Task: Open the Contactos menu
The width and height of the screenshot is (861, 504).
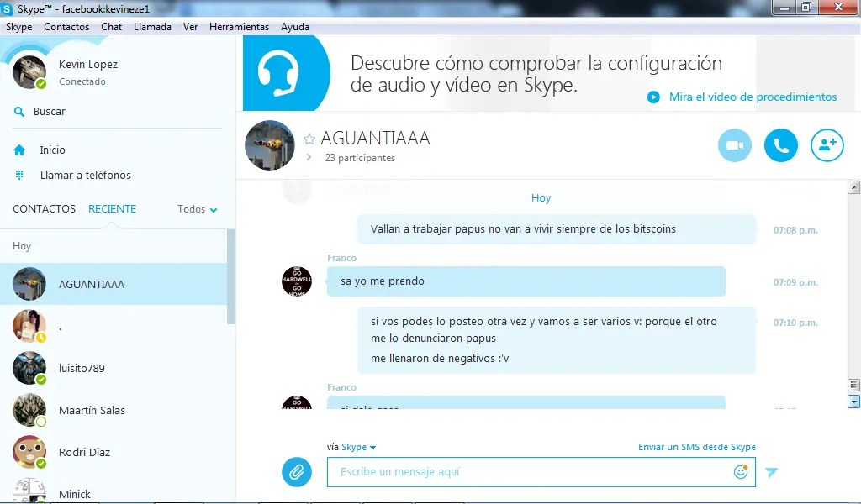Action: point(66,26)
